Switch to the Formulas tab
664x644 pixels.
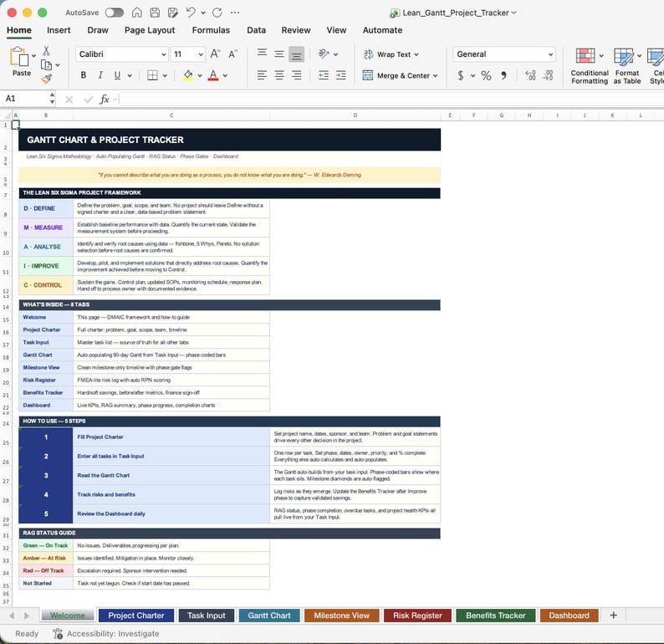click(211, 30)
